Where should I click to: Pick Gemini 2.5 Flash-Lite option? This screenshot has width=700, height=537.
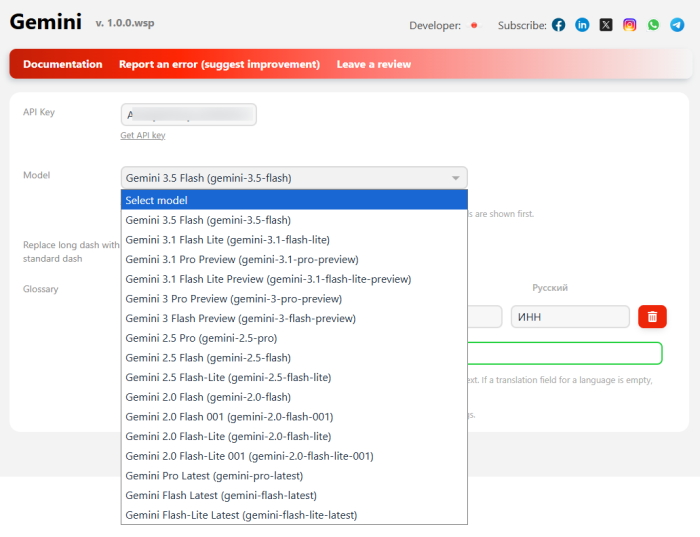(x=294, y=377)
